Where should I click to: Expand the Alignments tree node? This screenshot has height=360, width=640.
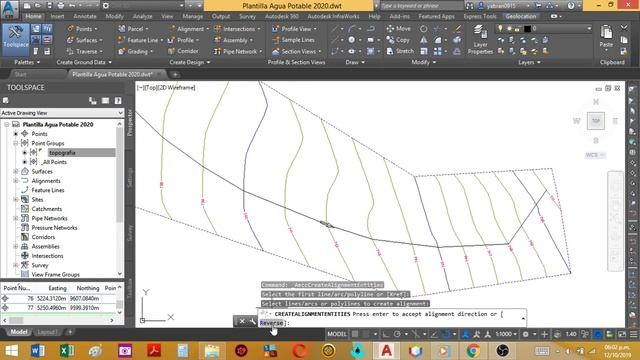click(16, 181)
